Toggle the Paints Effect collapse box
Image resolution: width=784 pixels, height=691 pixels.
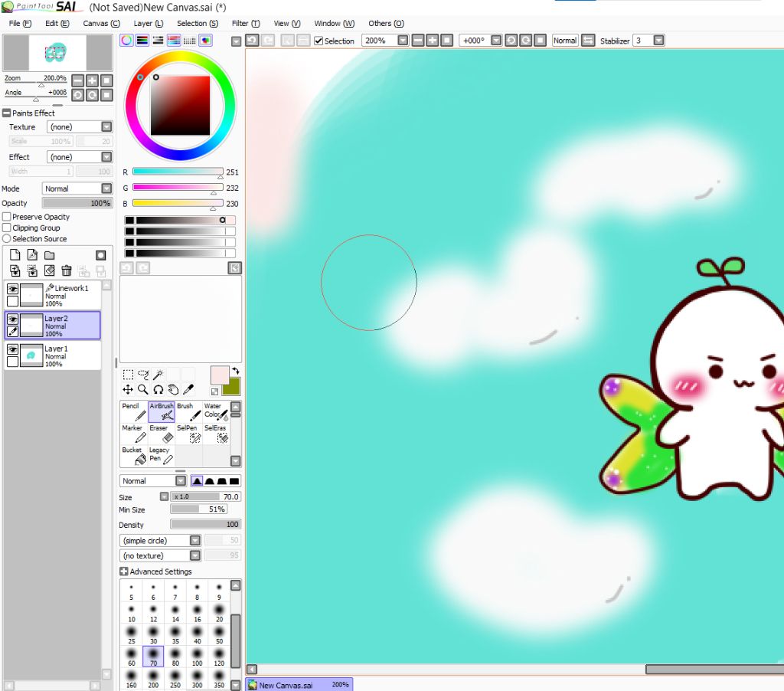(6, 113)
